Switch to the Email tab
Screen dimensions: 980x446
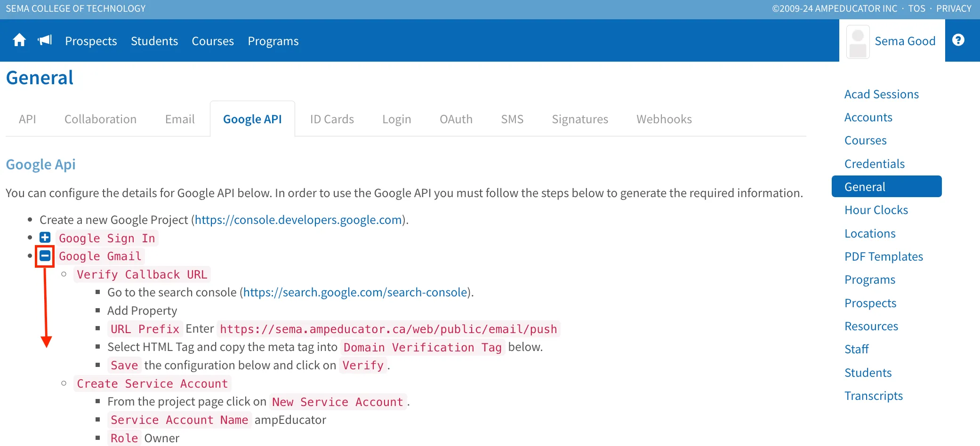(x=180, y=119)
